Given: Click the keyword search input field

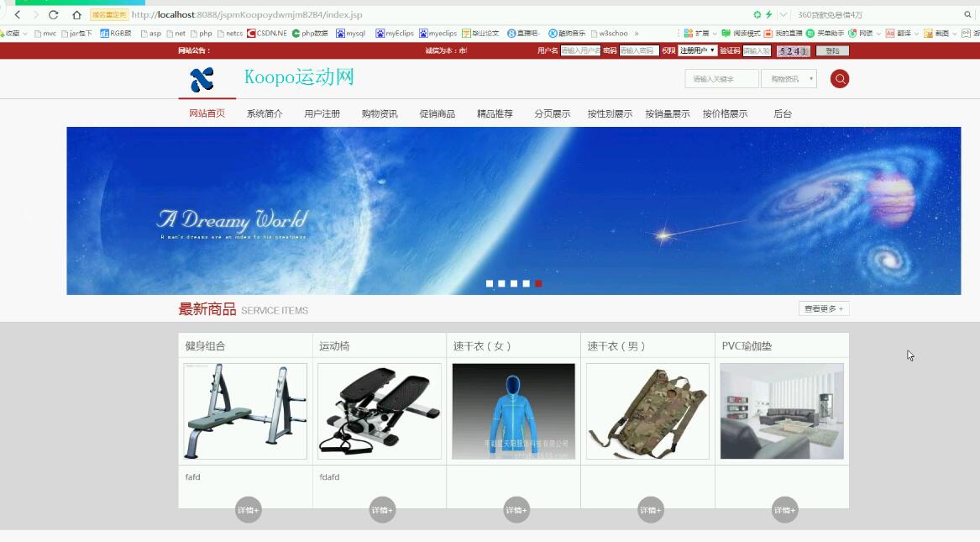Looking at the screenshot, I should point(722,79).
